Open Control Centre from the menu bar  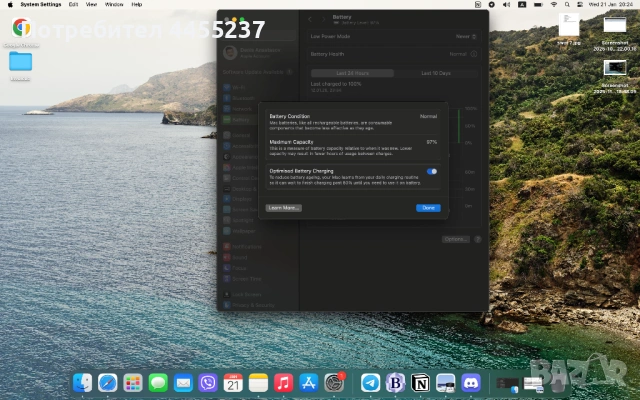coord(580,4)
